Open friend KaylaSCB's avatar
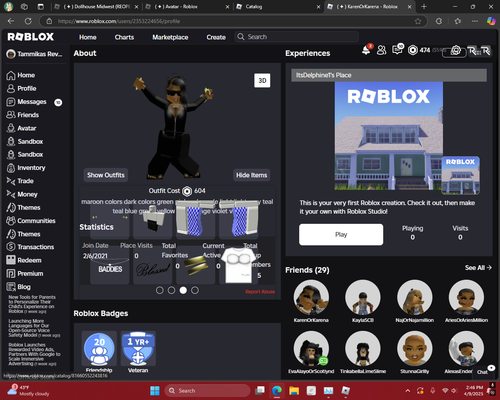This screenshot has width=500, height=400. pyautogui.click(x=363, y=298)
